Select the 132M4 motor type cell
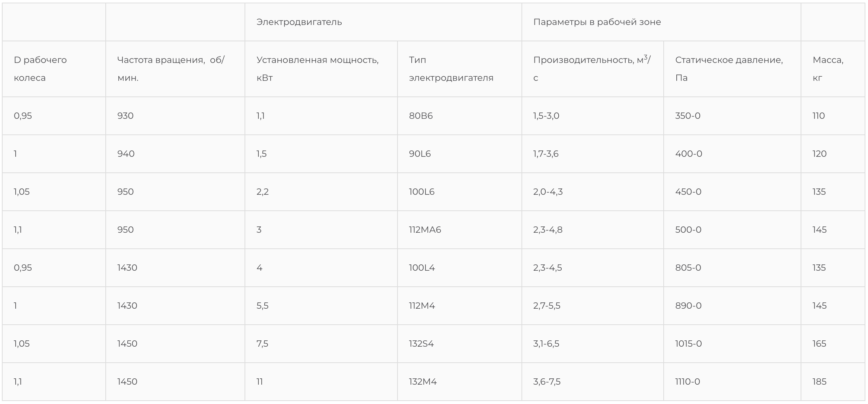The height and width of the screenshot is (404, 868). point(422,382)
